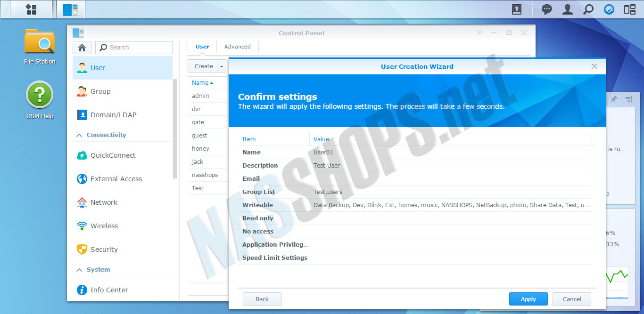Open Group settings in sidebar
The height and width of the screenshot is (314, 644).
coord(123,91)
